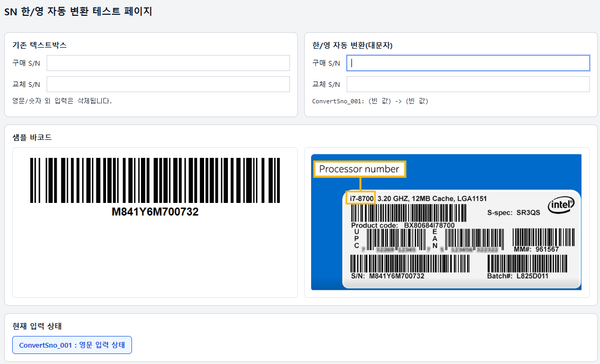Click the 영문/숫자 외 입력은 삭제됩니다 note
This screenshot has height=364, width=600.
(x=62, y=101)
